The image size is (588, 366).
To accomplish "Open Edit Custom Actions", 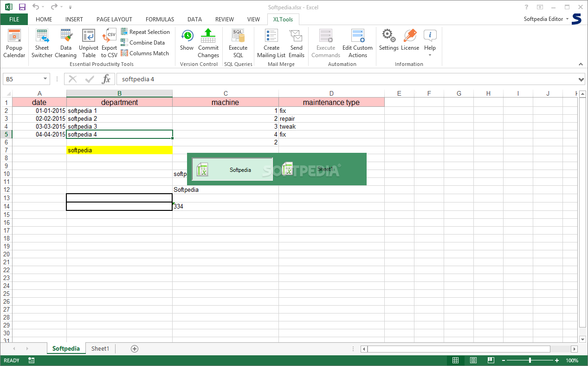I will coord(357,43).
